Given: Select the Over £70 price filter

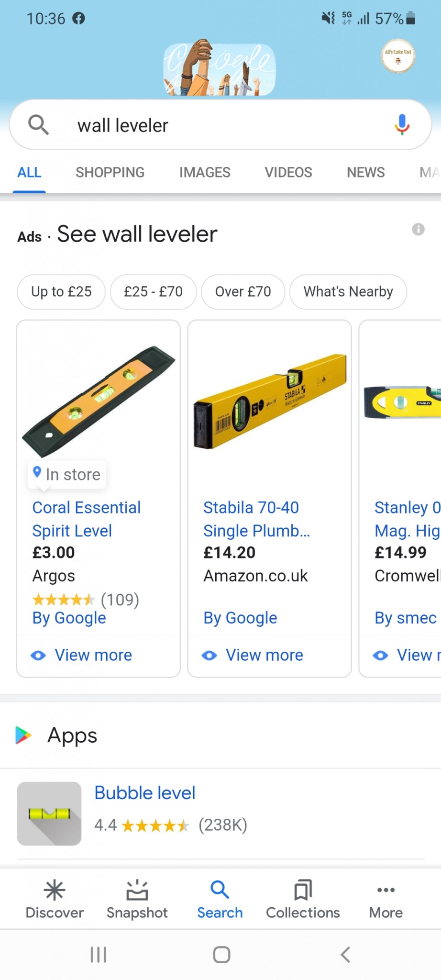Looking at the screenshot, I should [243, 291].
